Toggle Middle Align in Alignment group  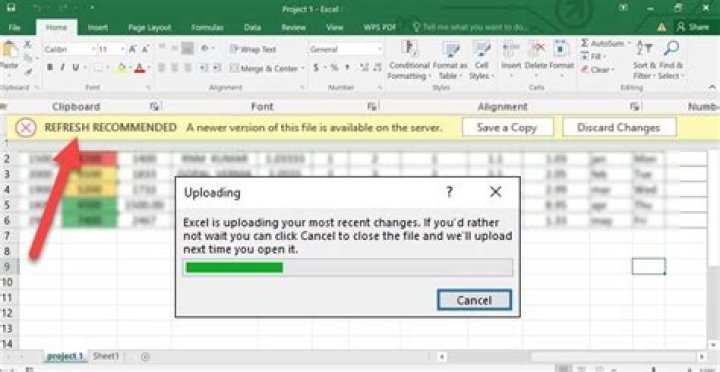click(x=174, y=48)
